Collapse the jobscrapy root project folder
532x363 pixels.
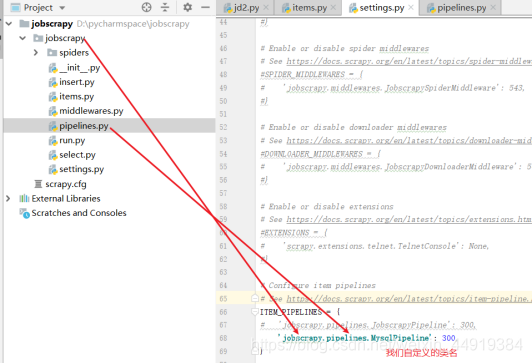[9, 23]
